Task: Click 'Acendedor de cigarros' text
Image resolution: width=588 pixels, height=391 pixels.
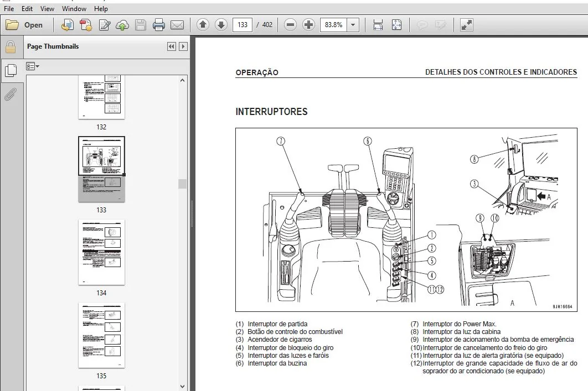Action: pyautogui.click(x=280, y=340)
